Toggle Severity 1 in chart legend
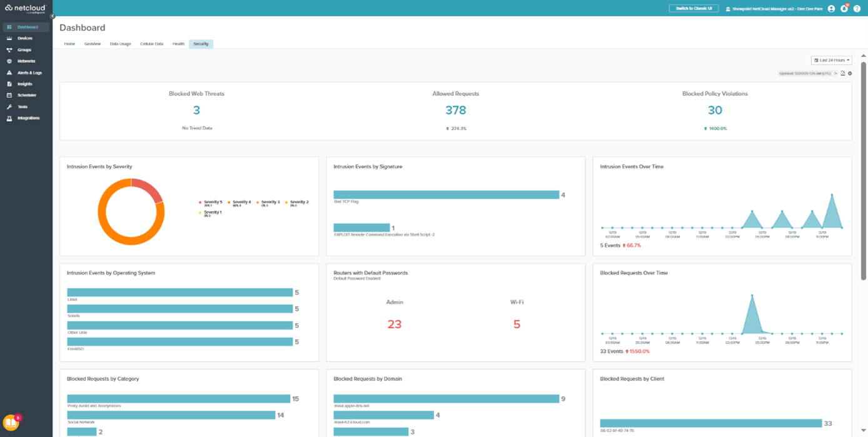 [x=211, y=213]
